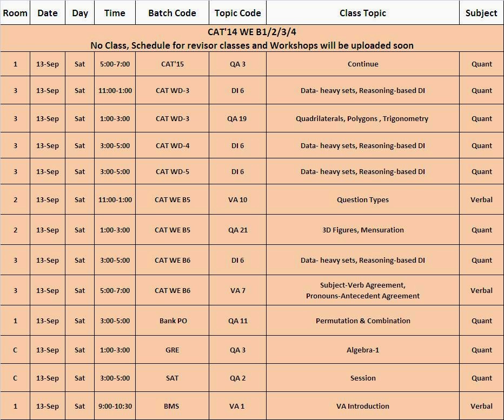Select the 11:00-1:00 time in CAT WE B5 row
This screenshot has width=504, height=420.
(115, 199)
